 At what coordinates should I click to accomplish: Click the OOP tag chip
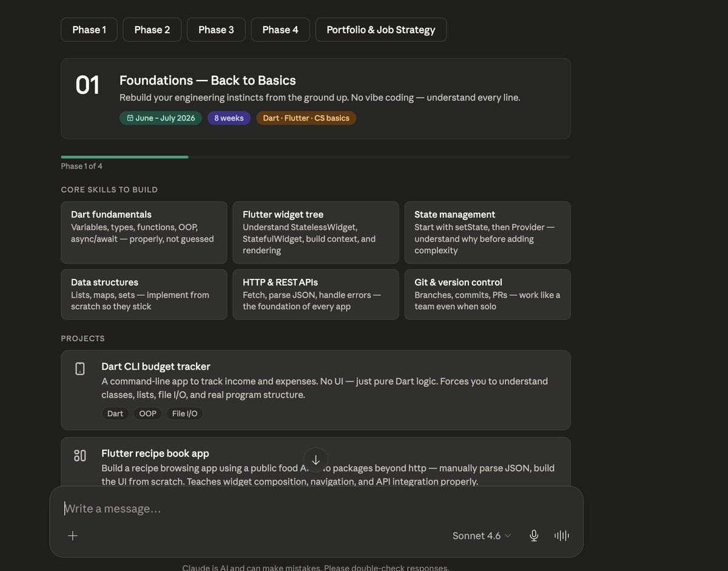click(x=147, y=413)
